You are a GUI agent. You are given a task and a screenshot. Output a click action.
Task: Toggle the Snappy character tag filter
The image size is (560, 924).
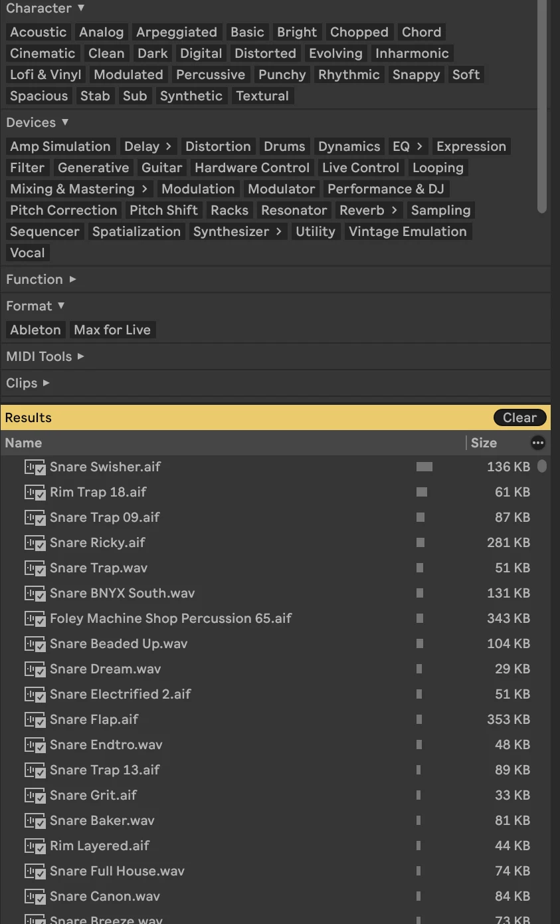[416, 74]
